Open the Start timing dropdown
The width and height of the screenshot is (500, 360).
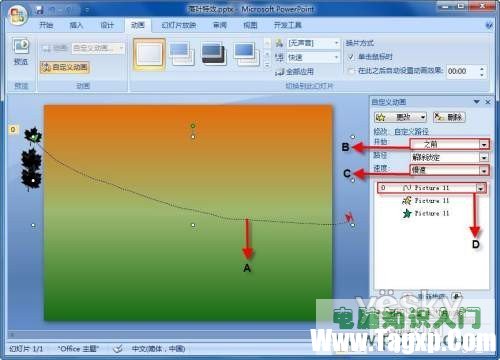(x=484, y=145)
